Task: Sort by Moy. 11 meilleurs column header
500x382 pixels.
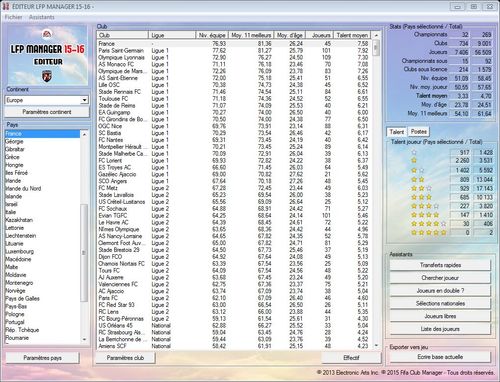Action: (251, 35)
